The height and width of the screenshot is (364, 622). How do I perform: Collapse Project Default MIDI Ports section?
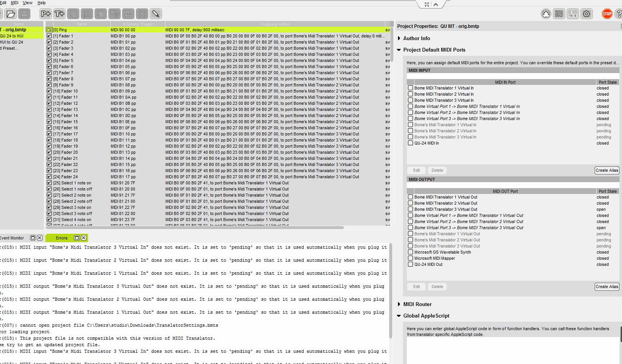399,50
